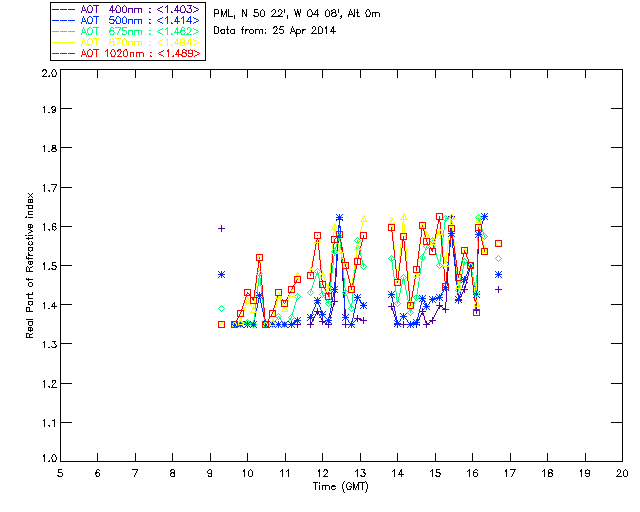
Task: Click the last red square marker before time 17
Action: point(498,243)
